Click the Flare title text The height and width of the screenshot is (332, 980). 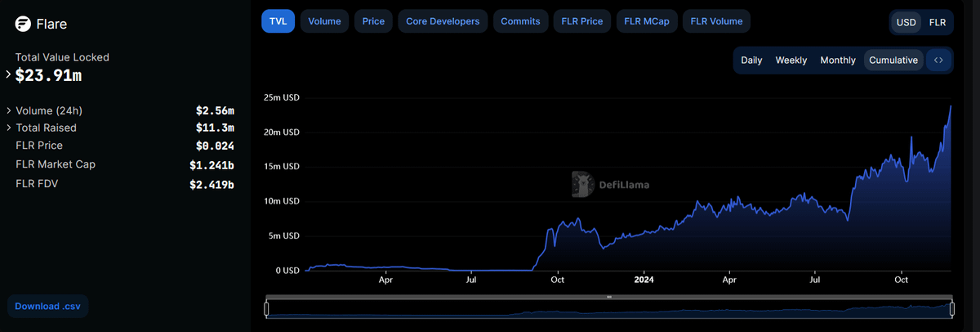(x=52, y=24)
